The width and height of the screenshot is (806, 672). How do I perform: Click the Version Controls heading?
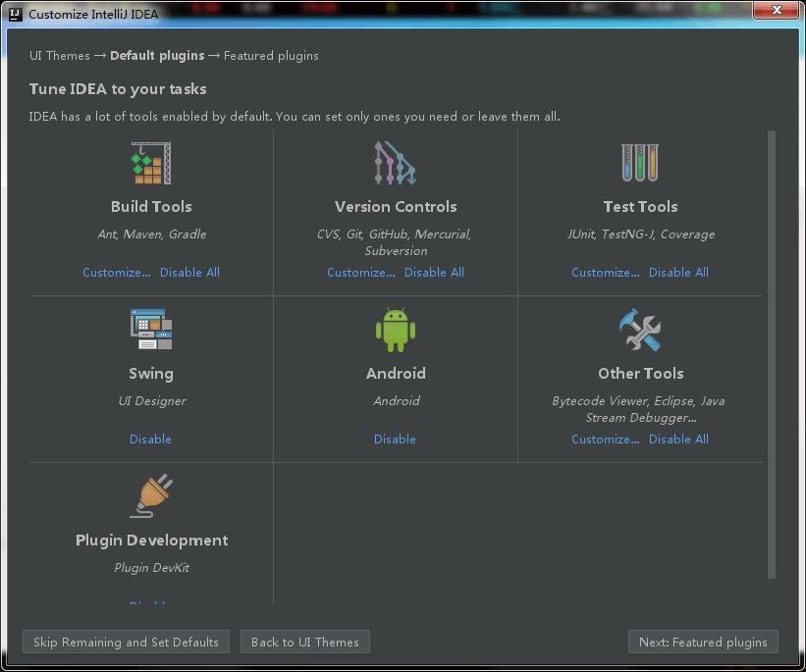pos(396,207)
